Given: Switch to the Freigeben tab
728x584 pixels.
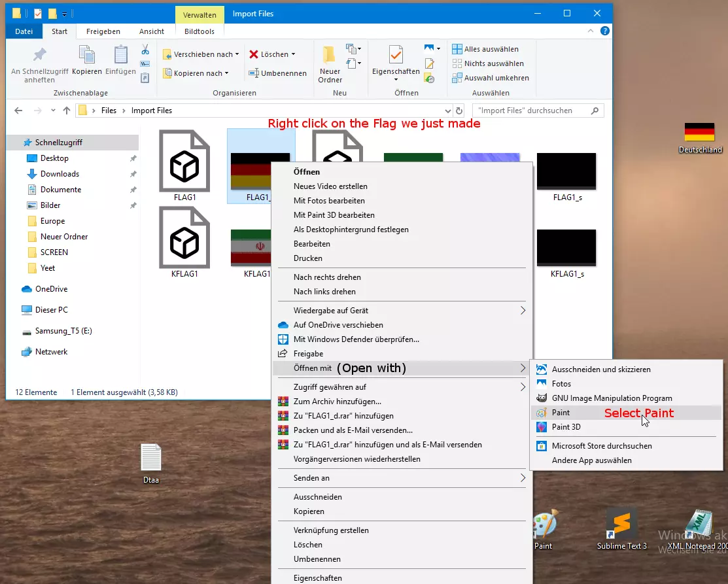Looking at the screenshot, I should pyautogui.click(x=103, y=31).
